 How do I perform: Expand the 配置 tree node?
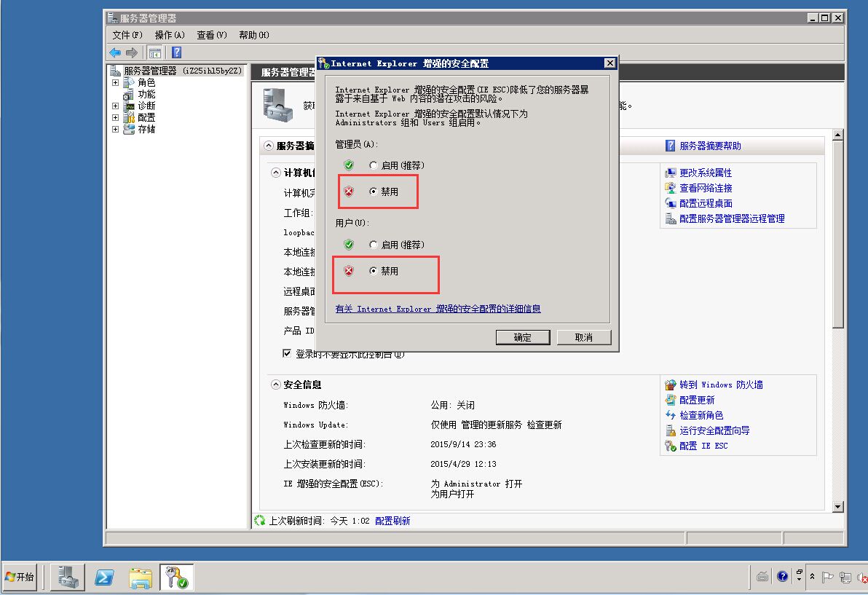click(x=115, y=117)
